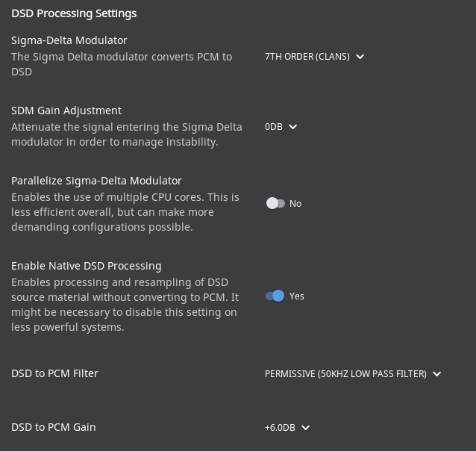Screen dimensions: 476x451
Task: Click the "No" label beside the parallelize switch
Action: [295, 204]
